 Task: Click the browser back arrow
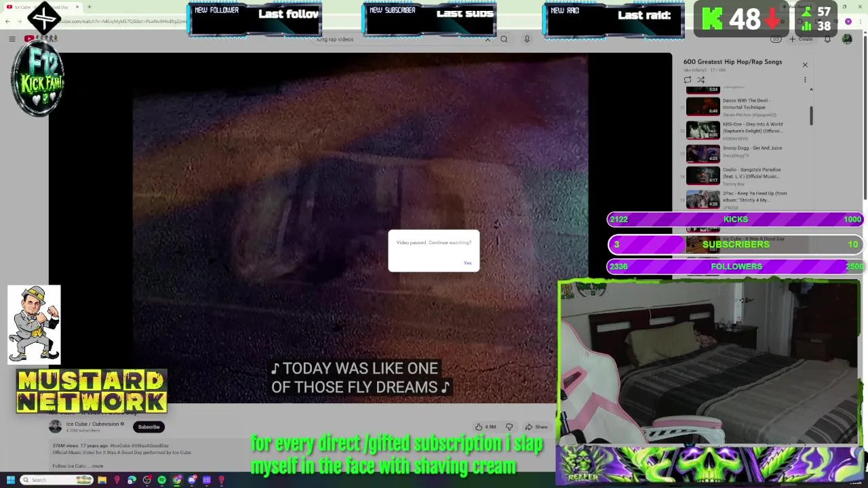pyautogui.click(x=7, y=22)
